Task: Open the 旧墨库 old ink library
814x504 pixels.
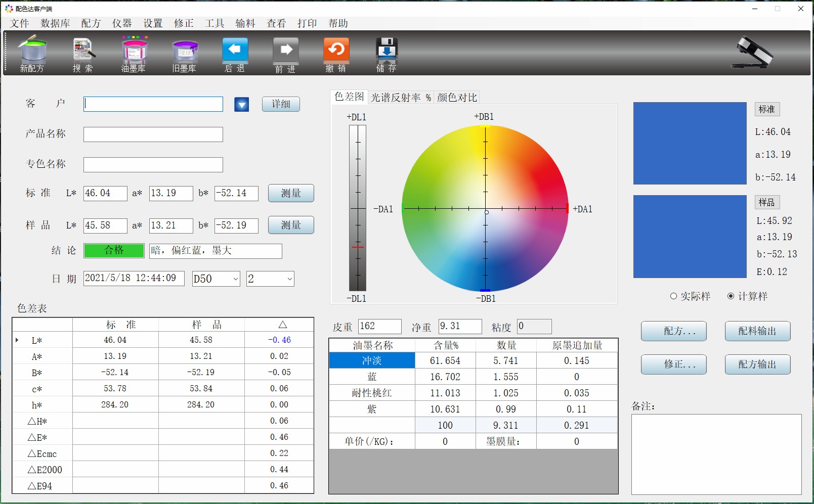Action: (x=184, y=51)
